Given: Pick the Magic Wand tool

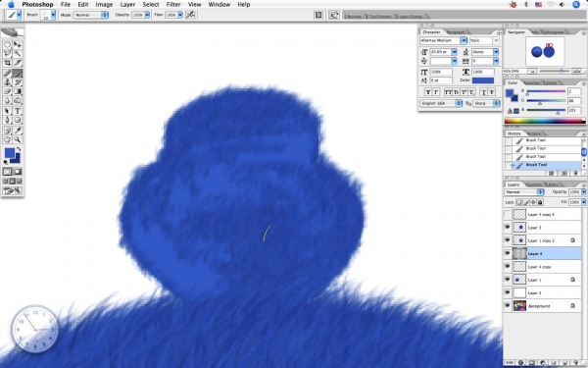Looking at the screenshot, I should tap(18, 53).
